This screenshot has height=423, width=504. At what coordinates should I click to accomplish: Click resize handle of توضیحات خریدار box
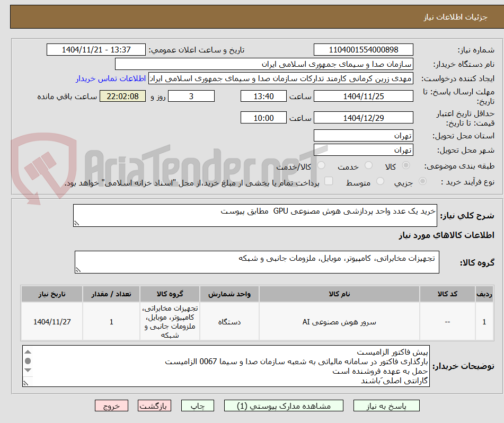[25, 383]
